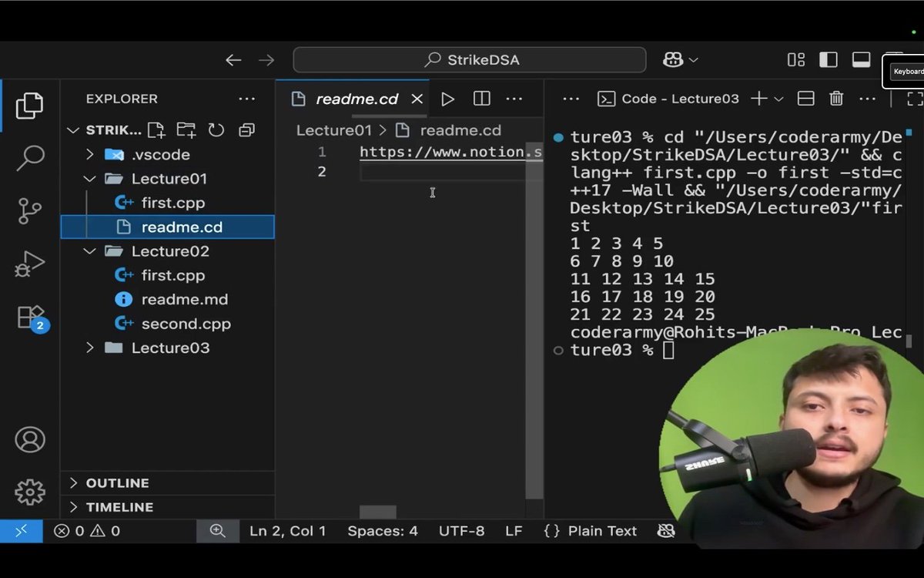This screenshot has width=924, height=578.
Task: Split the terminal panel
Action: [805, 99]
